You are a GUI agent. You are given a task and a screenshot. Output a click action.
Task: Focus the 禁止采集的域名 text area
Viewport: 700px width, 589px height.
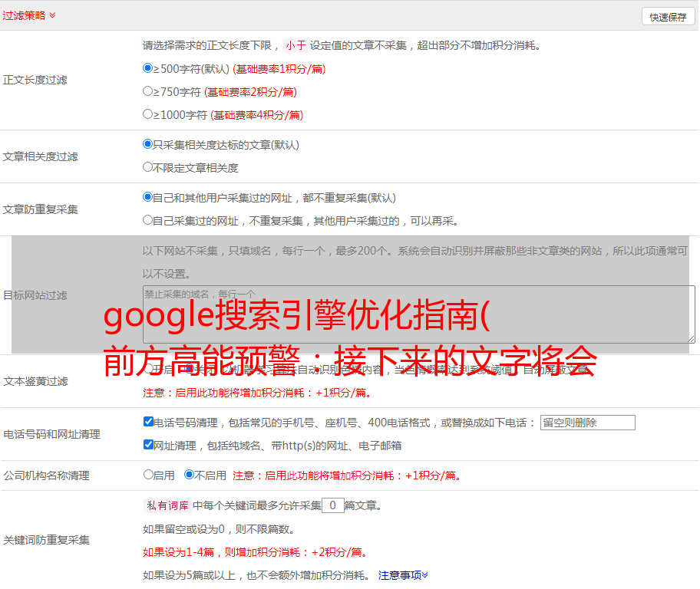click(x=419, y=314)
